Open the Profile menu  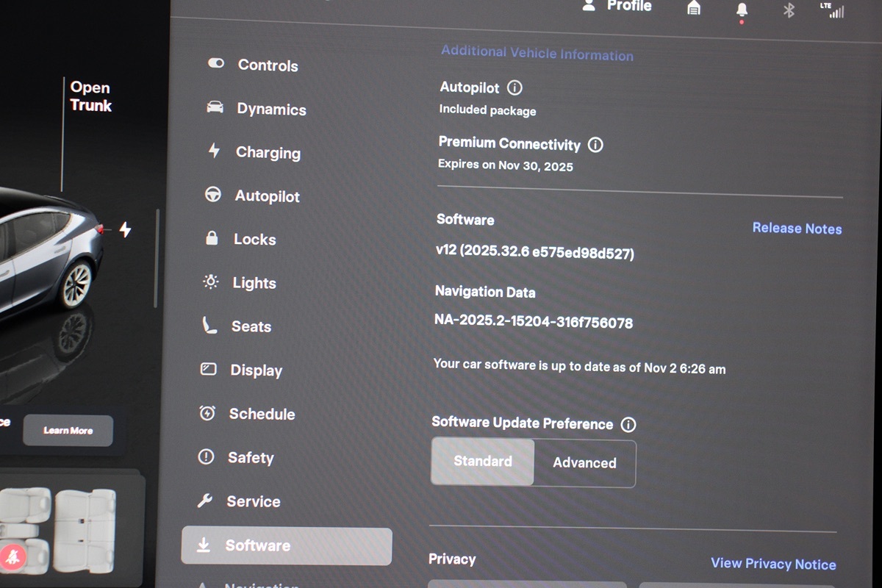[x=617, y=6]
